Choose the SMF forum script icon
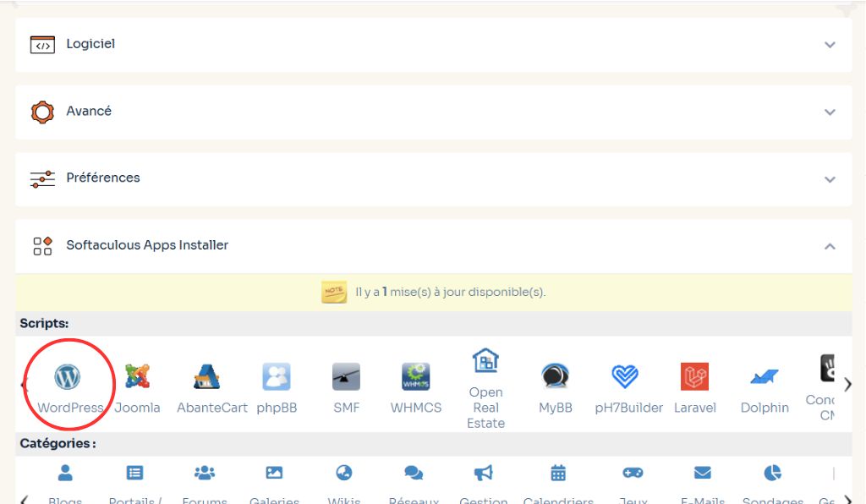Viewport: 866px width, 504px height. coord(346,376)
